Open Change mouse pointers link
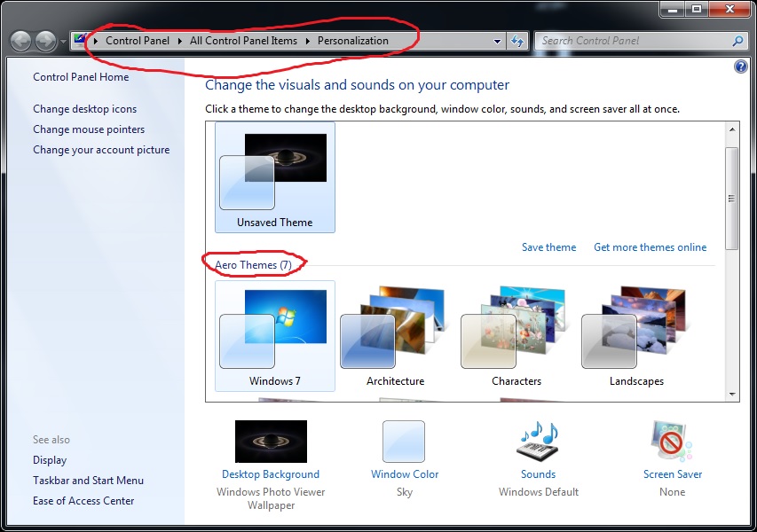This screenshot has height=532, width=757. [89, 129]
